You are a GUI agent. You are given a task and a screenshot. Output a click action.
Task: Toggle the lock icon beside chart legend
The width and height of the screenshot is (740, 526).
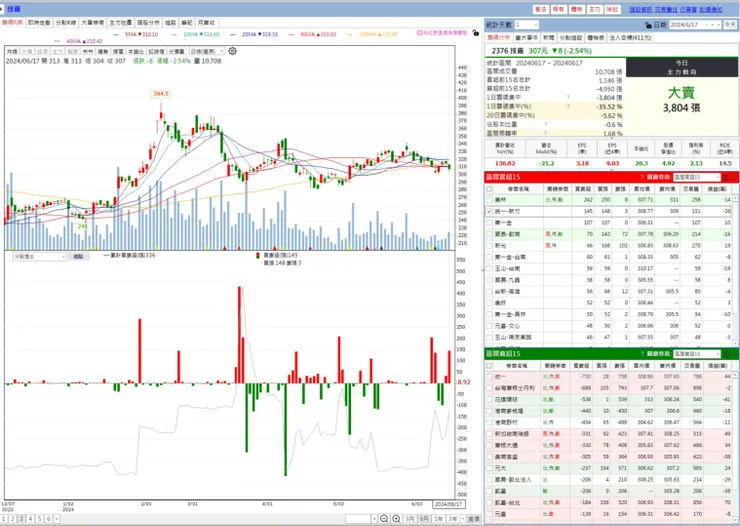pyautogui.click(x=475, y=33)
